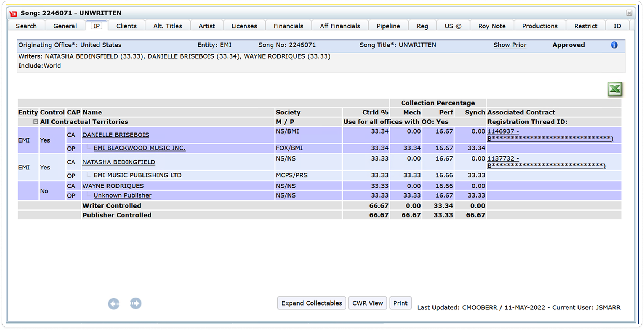Open associated contract 1137732

tap(546, 162)
